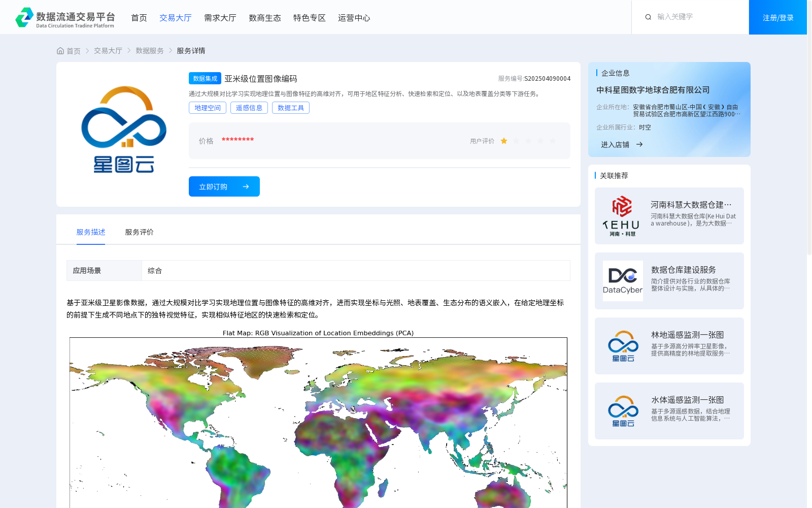The height and width of the screenshot is (508, 812).
Task: Click the second rating star
Action: [516, 141]
